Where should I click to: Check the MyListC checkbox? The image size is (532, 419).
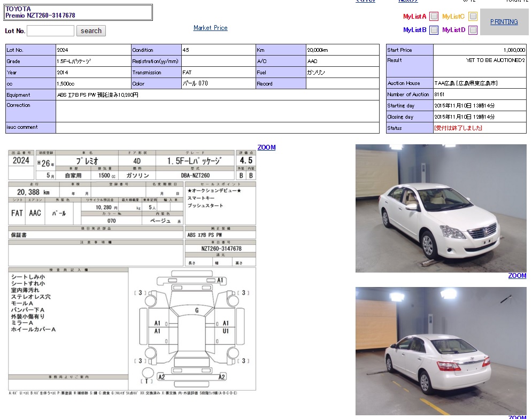click(473, 17)
